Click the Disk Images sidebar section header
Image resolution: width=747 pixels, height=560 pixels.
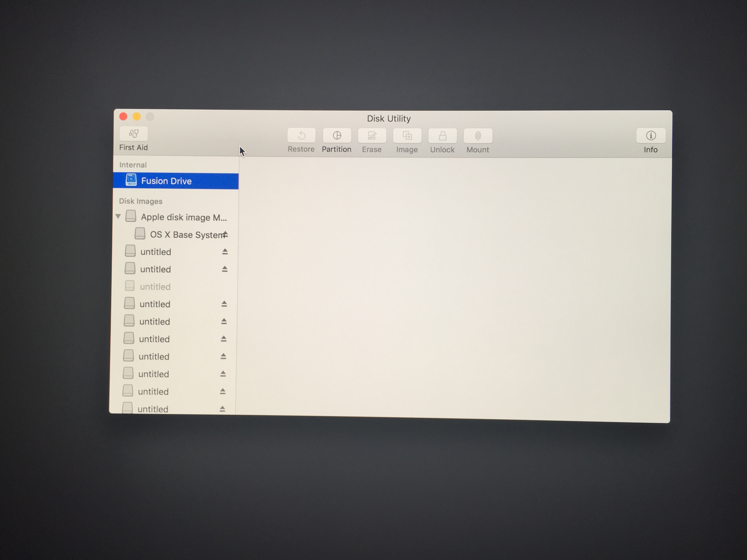(141, 201)
